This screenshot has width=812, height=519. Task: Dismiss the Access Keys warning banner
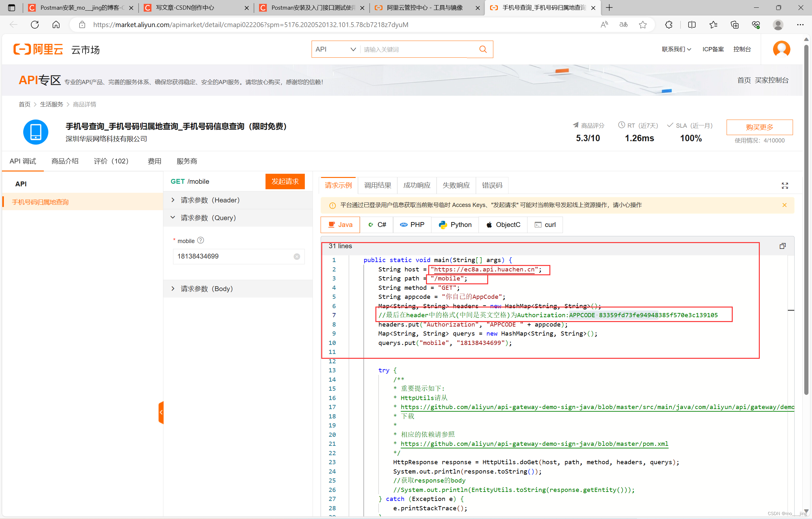784,205
